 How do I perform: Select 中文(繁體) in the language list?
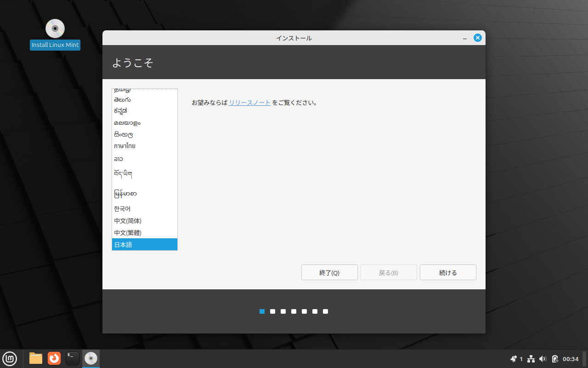click(145, 233)
